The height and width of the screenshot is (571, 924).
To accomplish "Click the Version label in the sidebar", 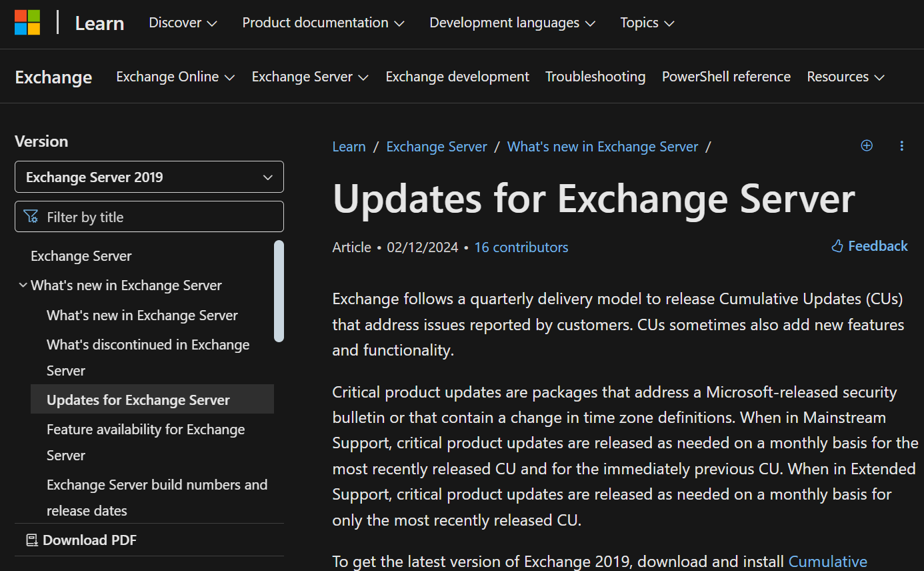I will point(41,141).
